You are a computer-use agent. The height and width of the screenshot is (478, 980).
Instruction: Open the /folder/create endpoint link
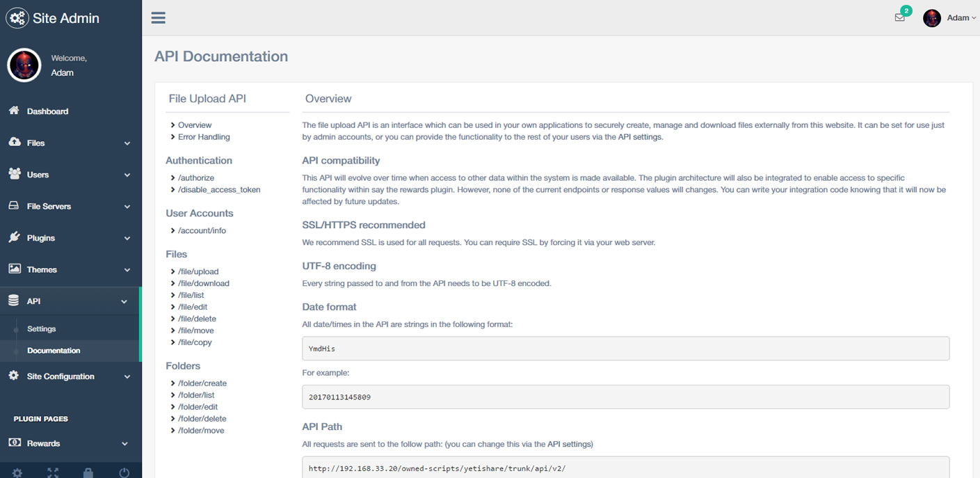click(x=202, y=383)
